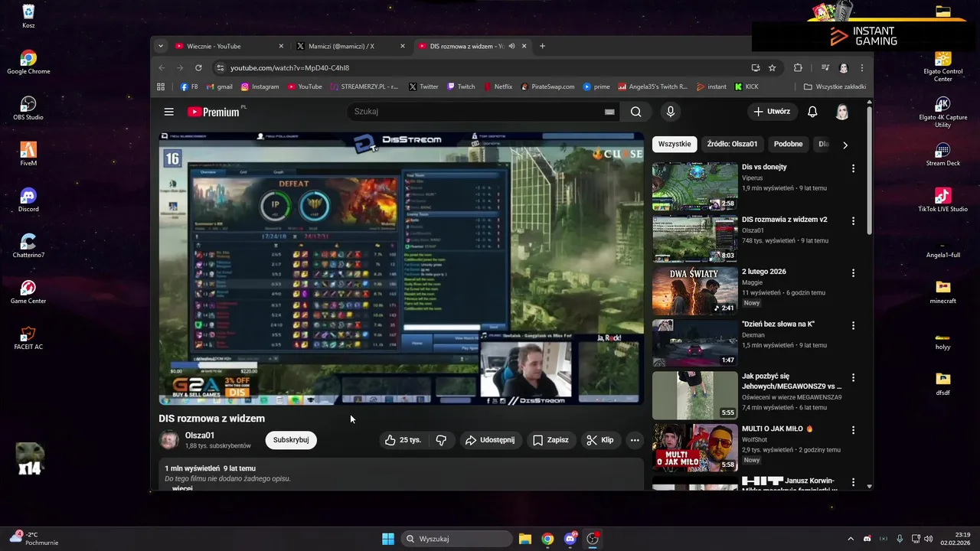Open the 'DWA ŚWIATY' video thumbnail
The width and height of the screenshot is (980, 551).
694,290
